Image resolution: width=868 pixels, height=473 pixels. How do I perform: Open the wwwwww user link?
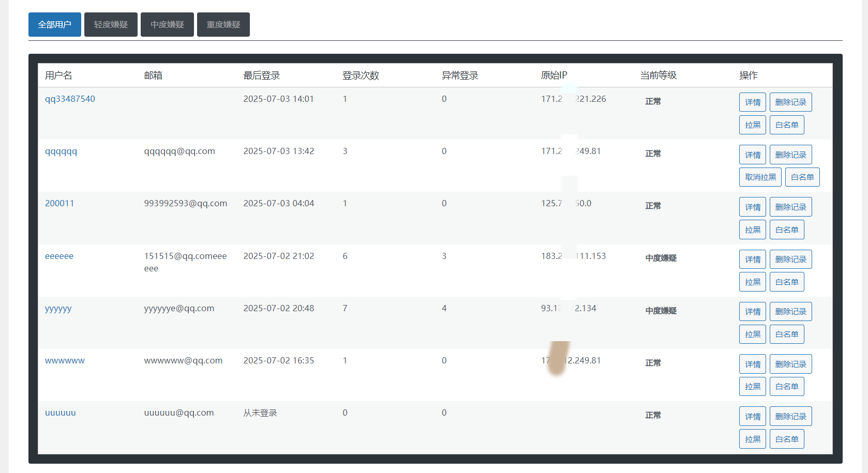pyautogui.click(x=65, y=360)
